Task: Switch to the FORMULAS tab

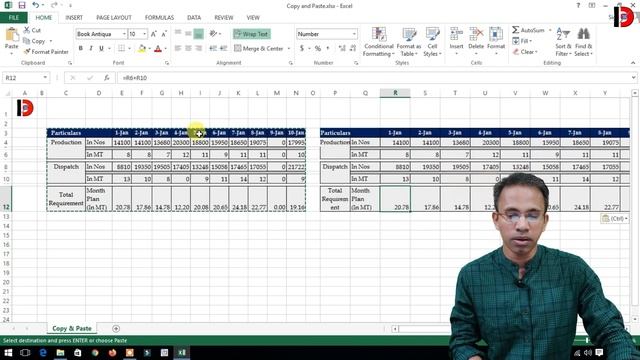Action: tap(159, 18)
